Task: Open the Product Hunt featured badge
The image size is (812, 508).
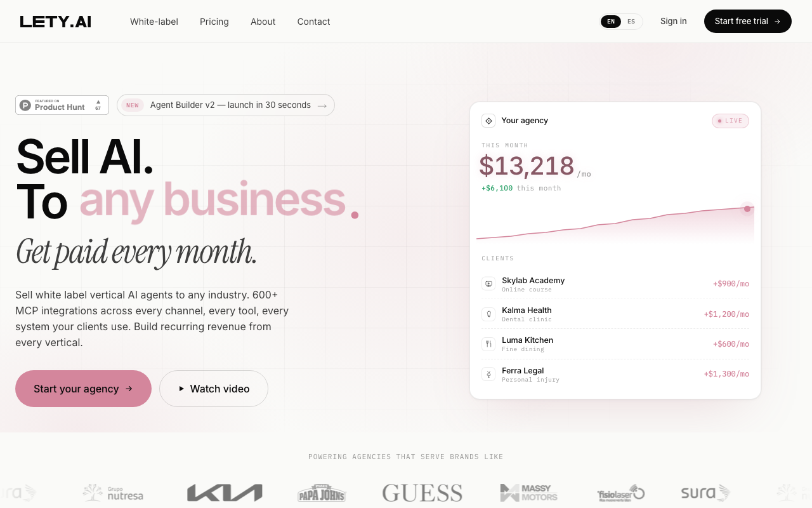Action: [x=62, y=105]
